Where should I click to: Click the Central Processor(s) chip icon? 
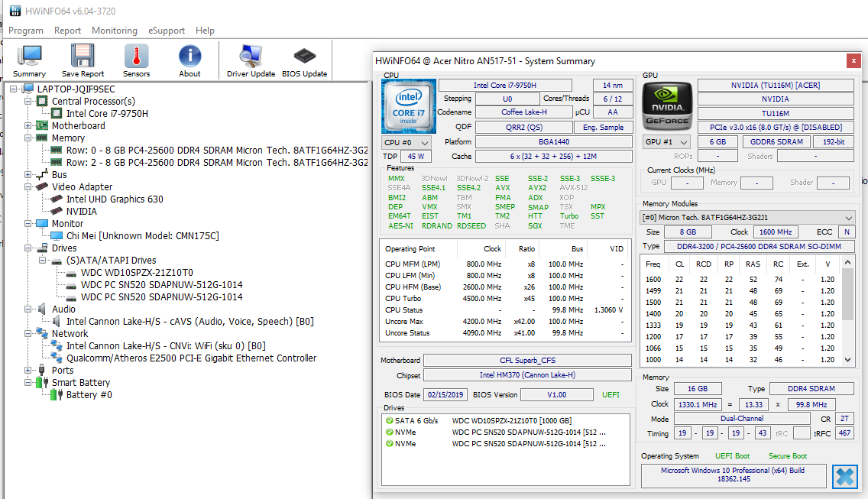click(42, 101)
